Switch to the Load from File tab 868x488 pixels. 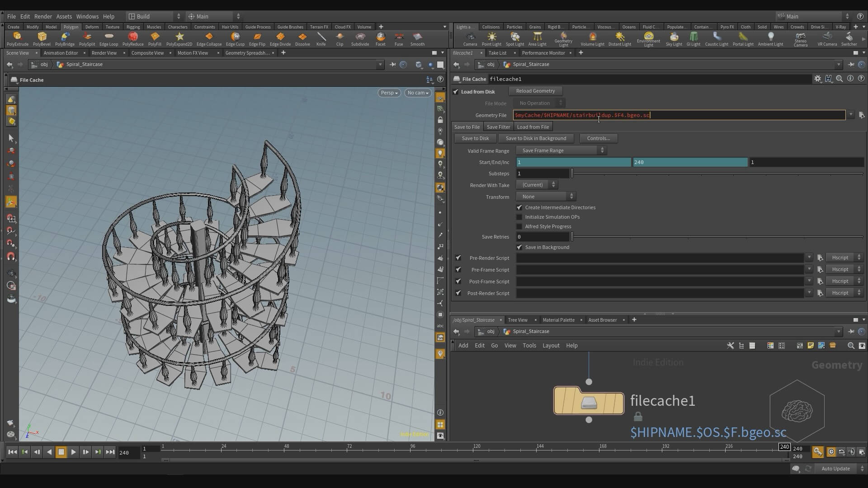[x=533, y=127]
